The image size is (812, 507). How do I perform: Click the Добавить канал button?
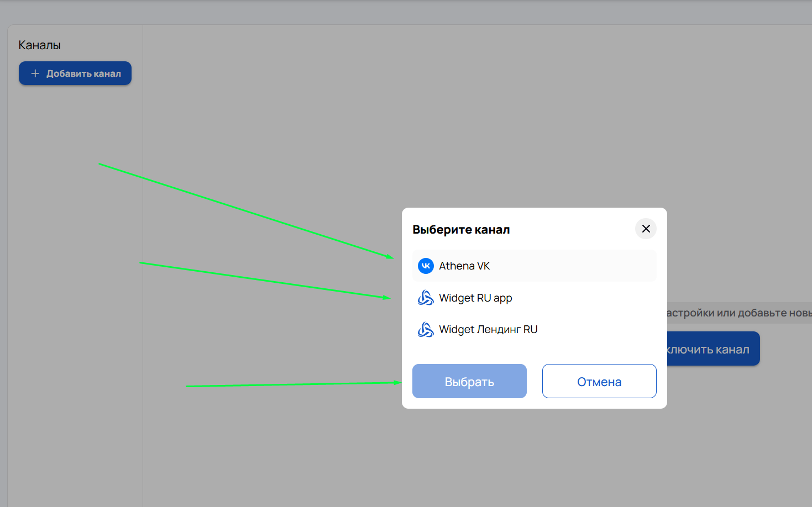[x=75, y=73]
